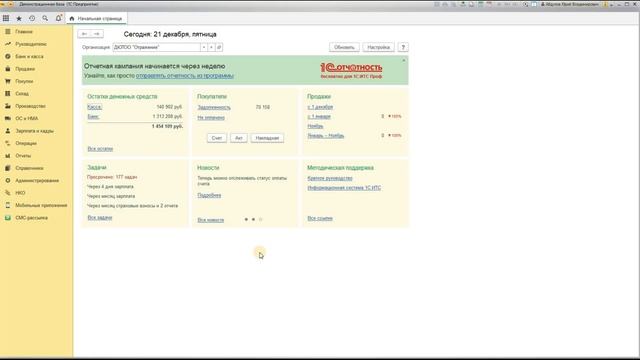Click the 1С-Отчетность logo link
The width and height of the screenshot is (640, 360).
(x=351, y=70)
